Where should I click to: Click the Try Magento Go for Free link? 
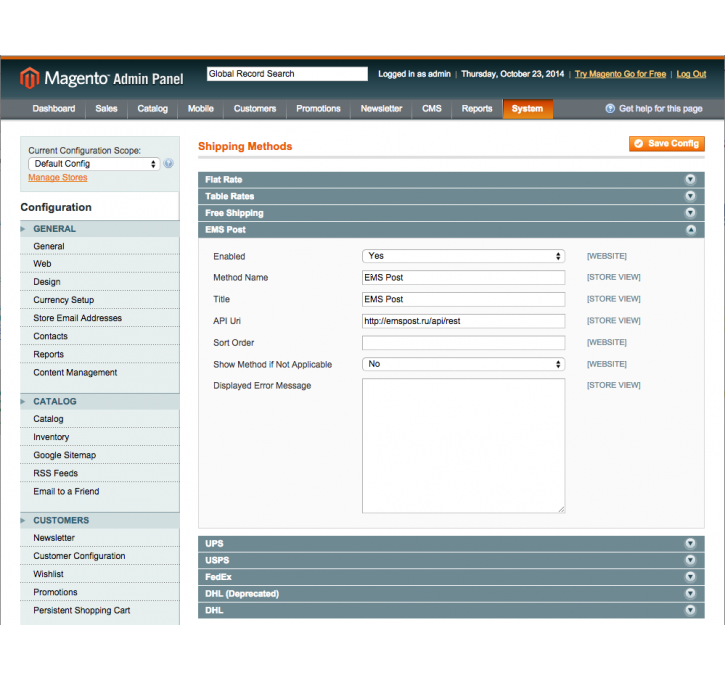click(x=620, y=74)
